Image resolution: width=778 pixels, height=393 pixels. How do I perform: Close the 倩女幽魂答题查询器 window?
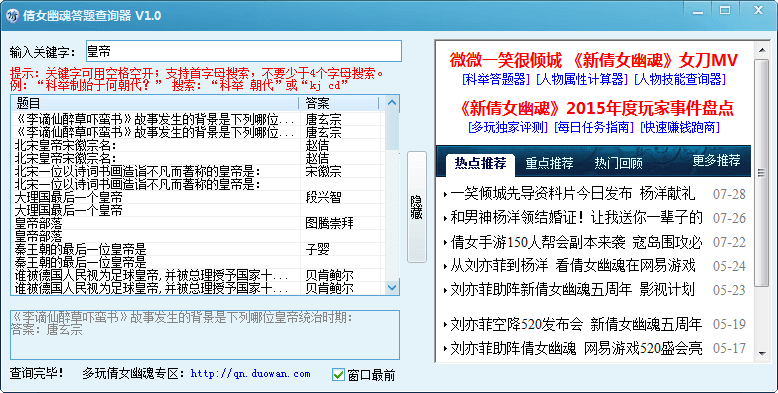(x=758, y=10)
